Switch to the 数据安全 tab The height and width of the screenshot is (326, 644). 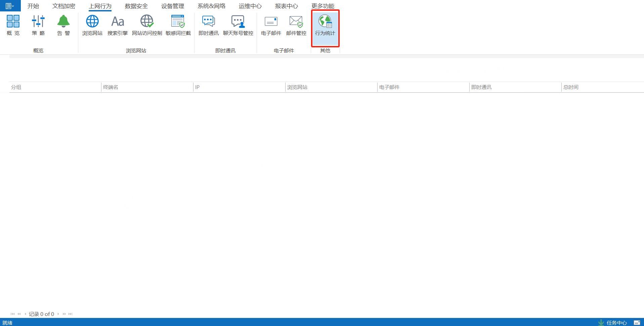tap(136, 6)
